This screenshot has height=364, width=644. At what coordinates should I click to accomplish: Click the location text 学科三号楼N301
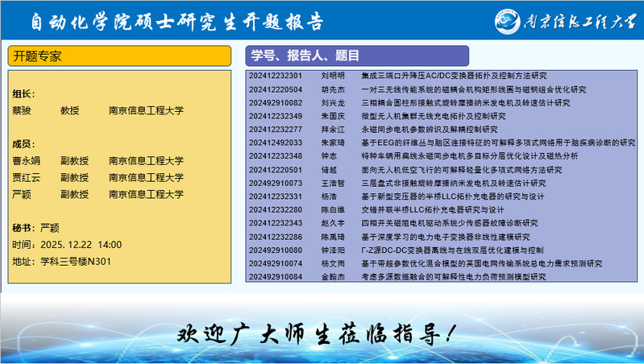coord(75,262)
